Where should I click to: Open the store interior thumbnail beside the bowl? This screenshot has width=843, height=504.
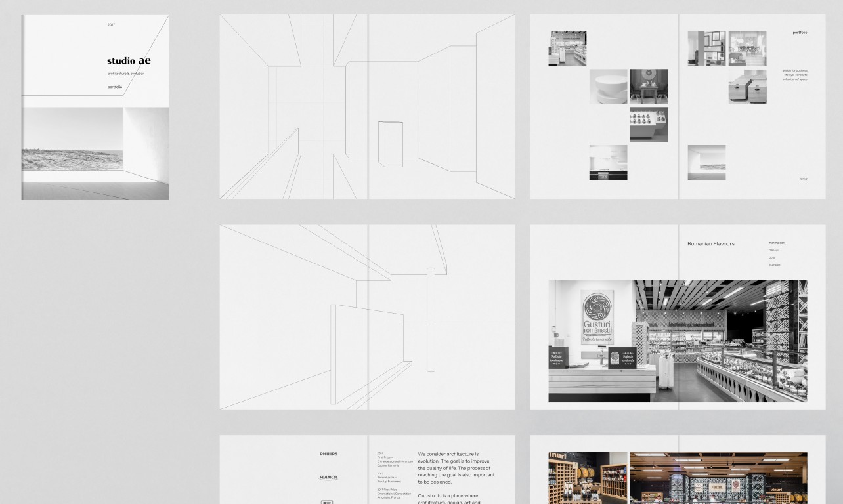tap(649, 87)
